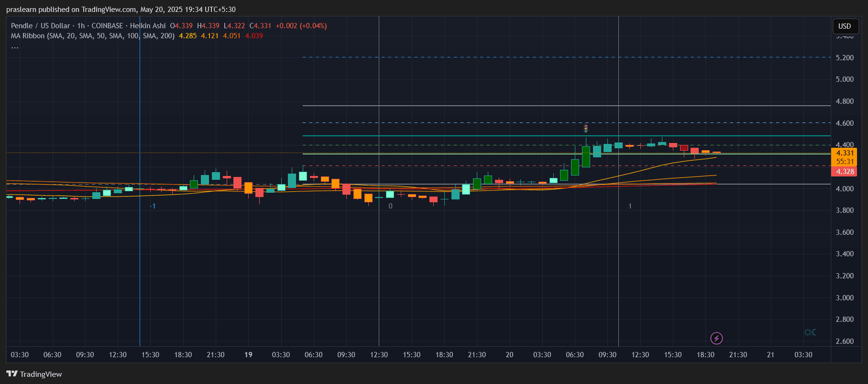This screenshot has height=384, width=868.
Task: Click the 55:31 candle countdown timer
Action: pyautogui.click(x=845, y=162)
